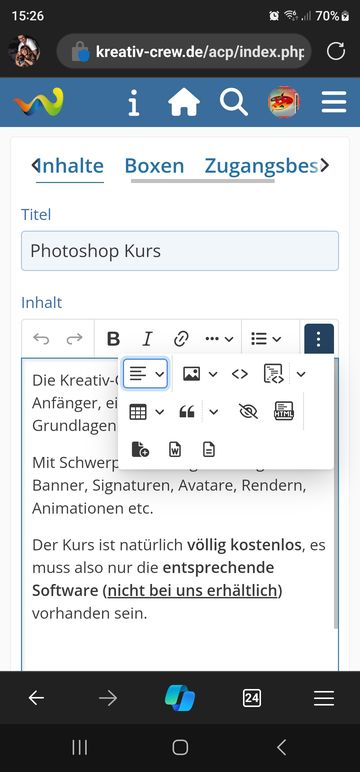Open the hamburger menu in the site header
360x772 pixels.
pyautogui.click(x=334, y=102)
